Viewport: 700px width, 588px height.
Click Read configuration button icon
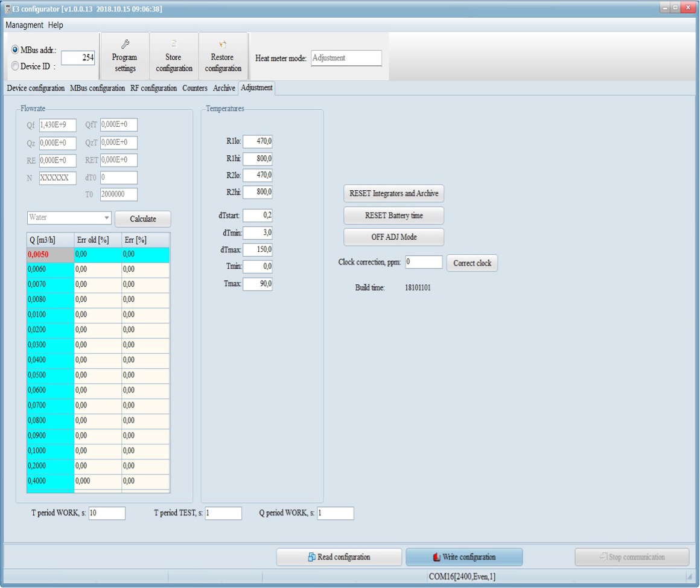pyautogui.click(x=311, y=557)
